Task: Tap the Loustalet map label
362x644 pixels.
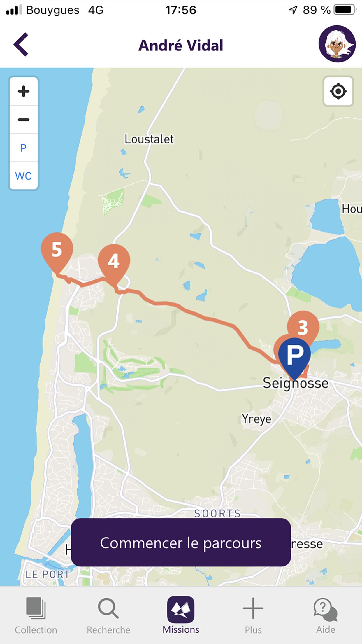Action: (149, 139)
